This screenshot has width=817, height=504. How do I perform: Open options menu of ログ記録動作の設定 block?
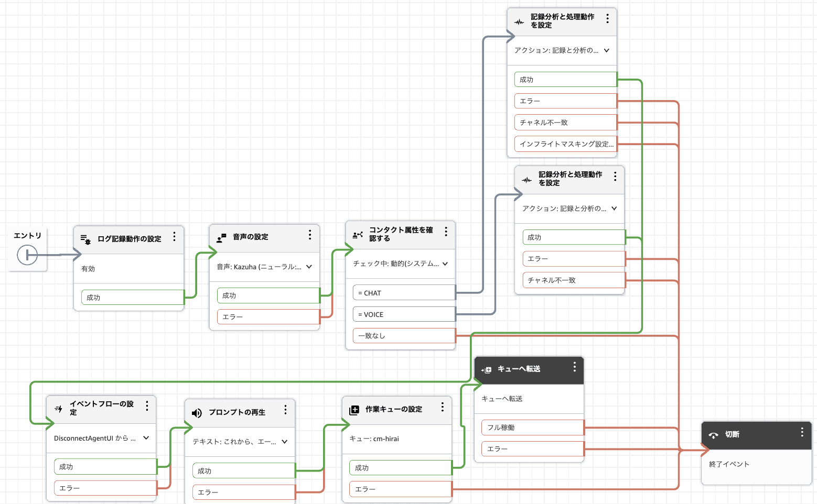click(x=174, y=237)
